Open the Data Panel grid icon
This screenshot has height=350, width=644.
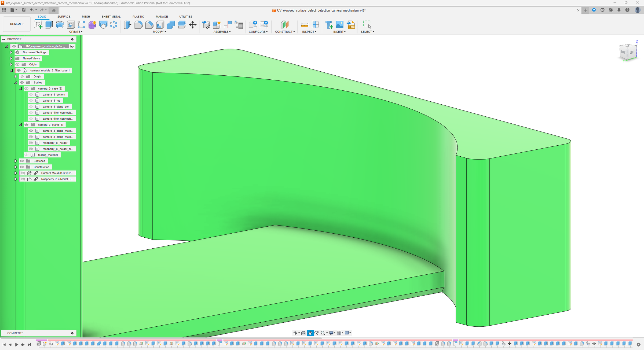coord(4,10)
